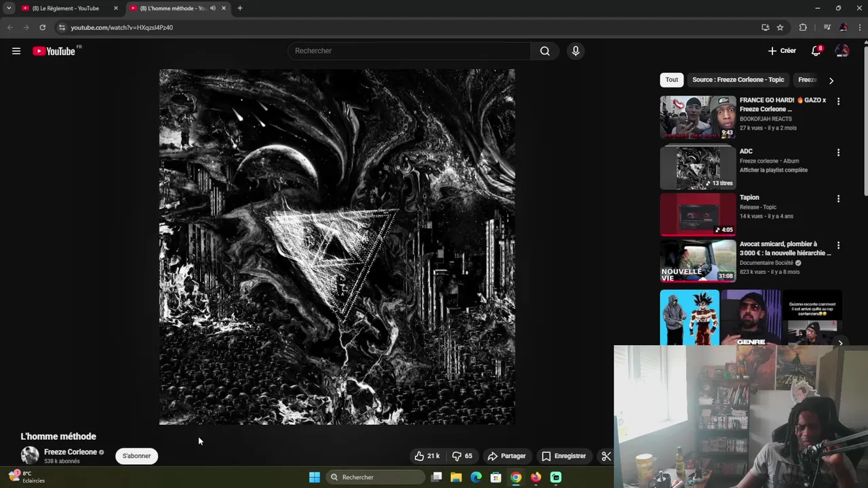Open the Windows Start menu
Viewport: 868px width, 488px height.
(x=315, y=477)
